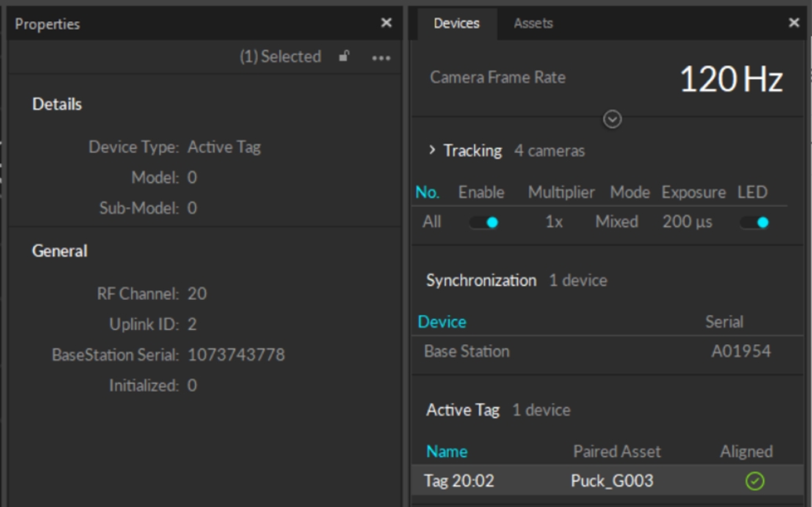The image size is (812, 507).
Task: Sort active tags by Name column
Action: coord(447,451)
